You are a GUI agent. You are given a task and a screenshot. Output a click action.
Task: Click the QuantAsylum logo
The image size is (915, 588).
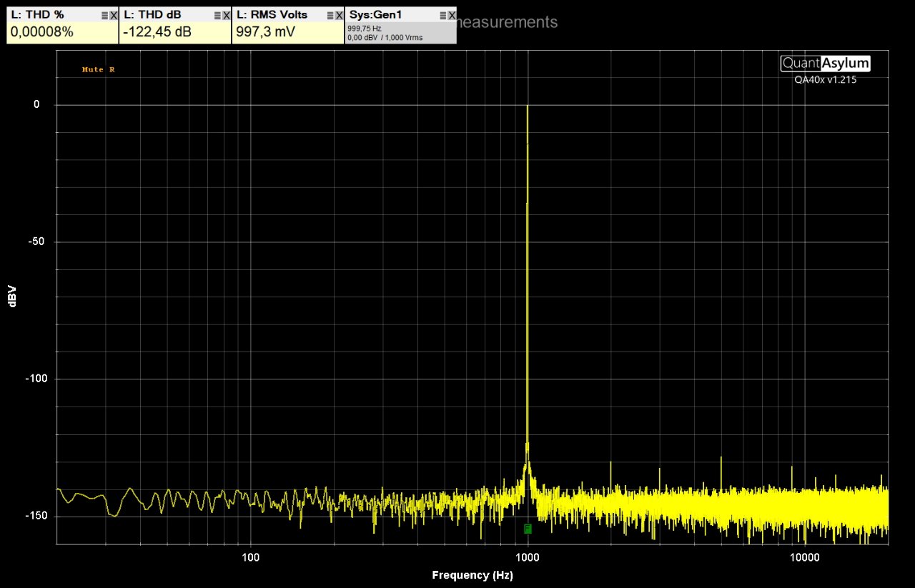(x=825, y=63)
